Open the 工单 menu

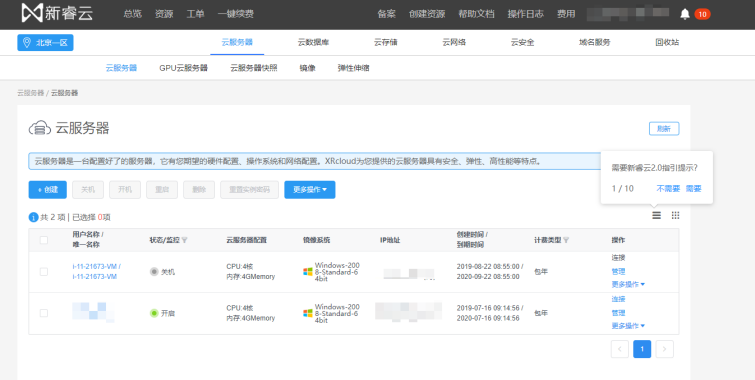[x=195, y=14]
